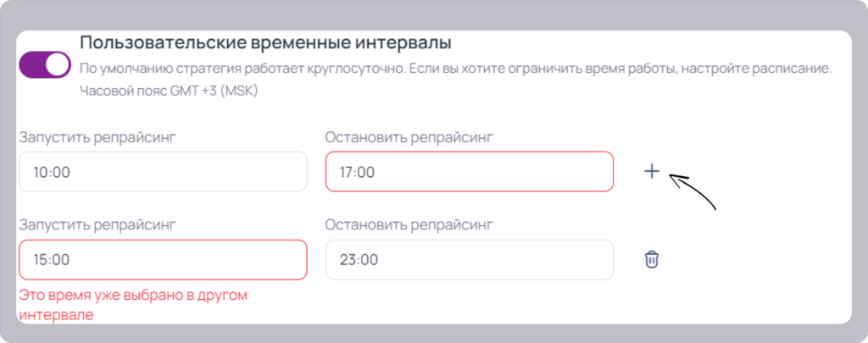Click the 23:00 stop repricing field
The image size is (868, 343).
[x=470, y=259]
